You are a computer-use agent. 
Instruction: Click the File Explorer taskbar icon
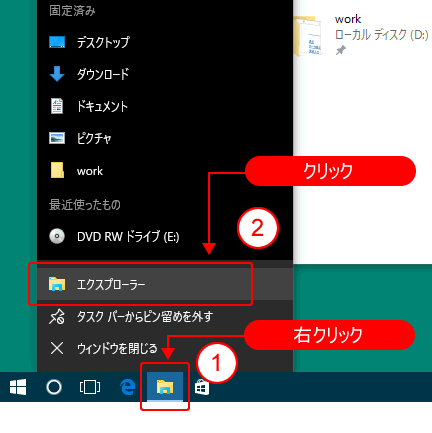165,387
